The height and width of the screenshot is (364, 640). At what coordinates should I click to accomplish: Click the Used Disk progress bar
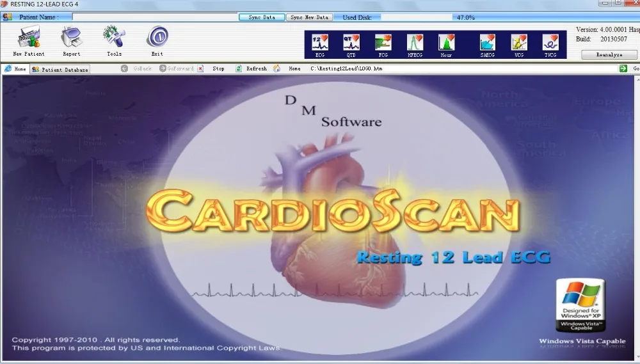click(417, 17)
